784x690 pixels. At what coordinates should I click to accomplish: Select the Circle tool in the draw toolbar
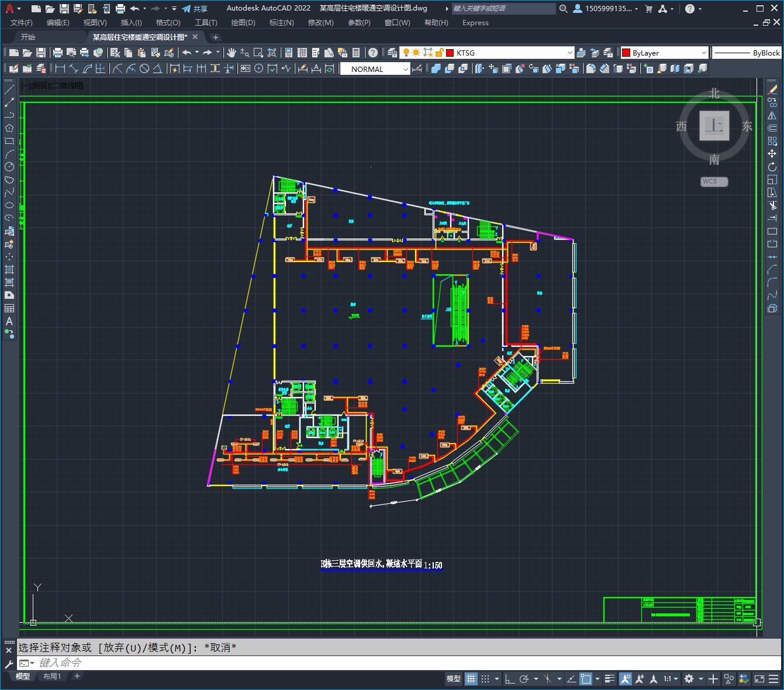coord(9,167)
